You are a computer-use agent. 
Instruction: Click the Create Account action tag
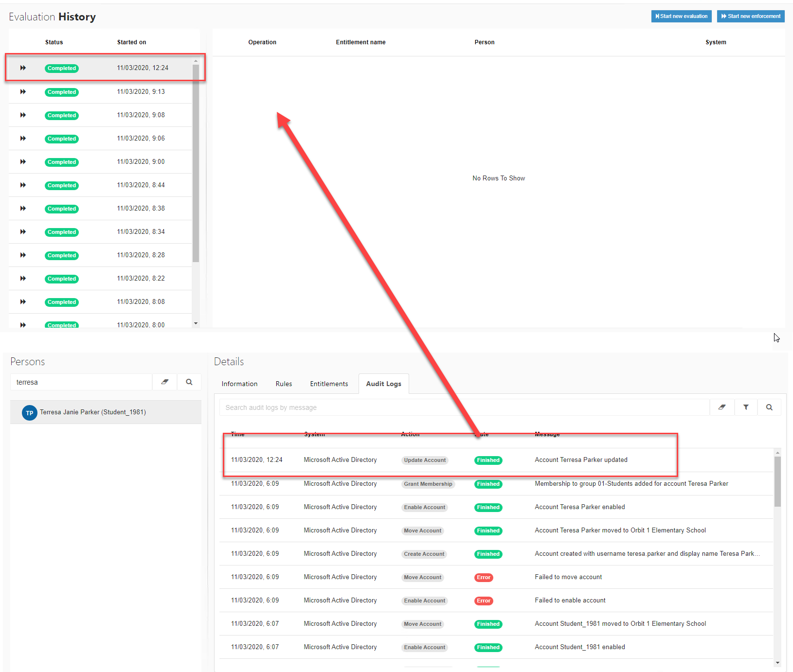point(424,554)
